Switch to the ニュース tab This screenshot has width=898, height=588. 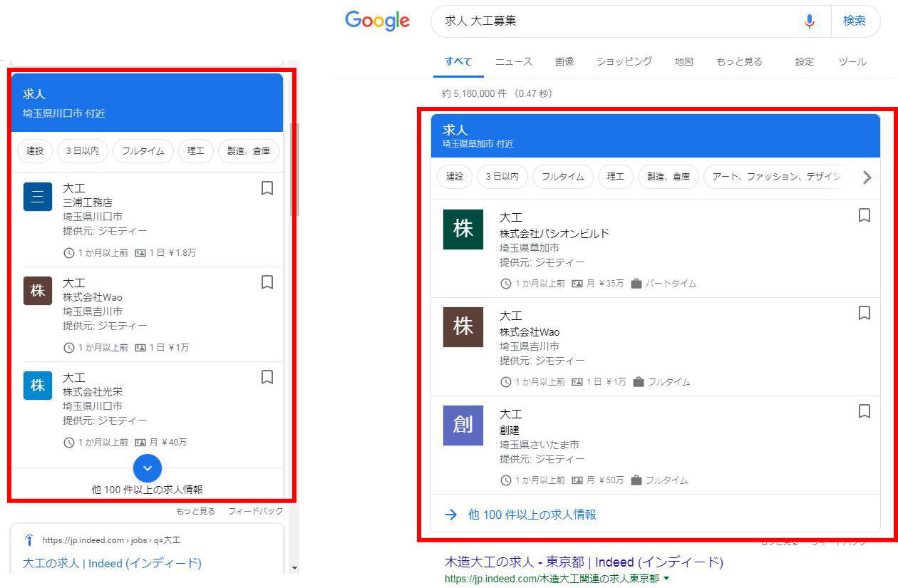coord(514,62)
